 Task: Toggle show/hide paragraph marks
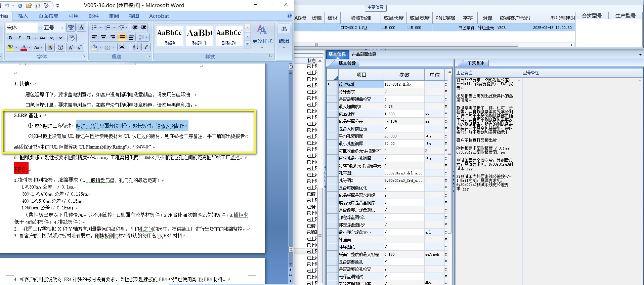146,47
